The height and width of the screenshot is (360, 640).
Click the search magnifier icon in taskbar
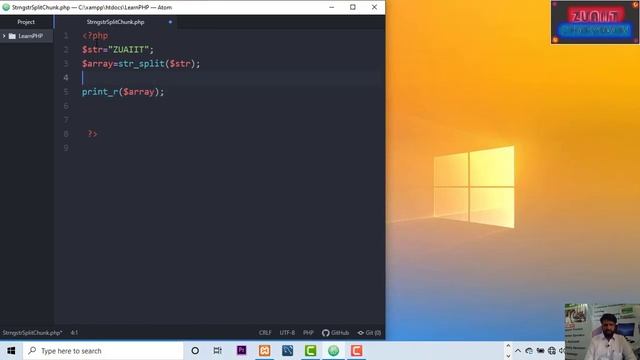pyautogui.click(x=32, y=350)
